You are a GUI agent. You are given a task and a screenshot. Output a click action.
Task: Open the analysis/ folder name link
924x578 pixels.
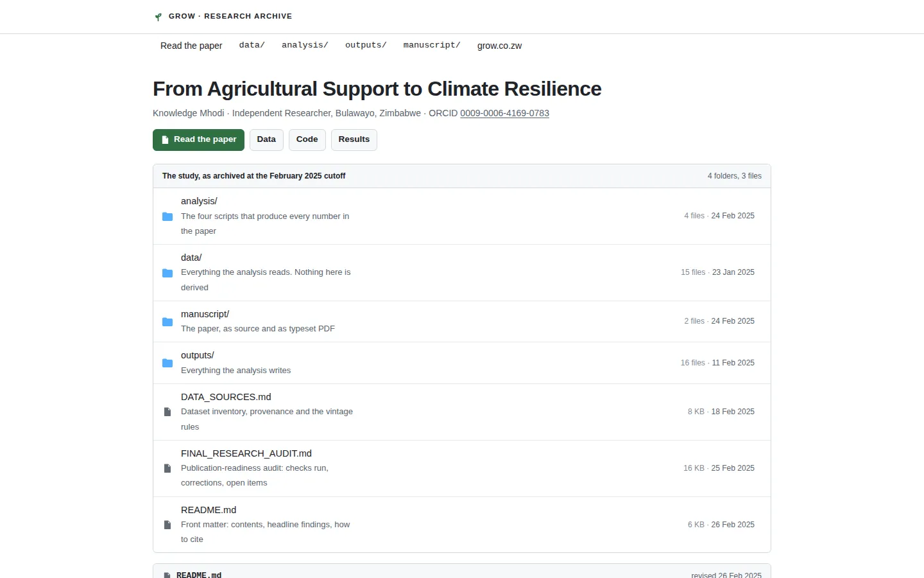[x=199, y=201]
